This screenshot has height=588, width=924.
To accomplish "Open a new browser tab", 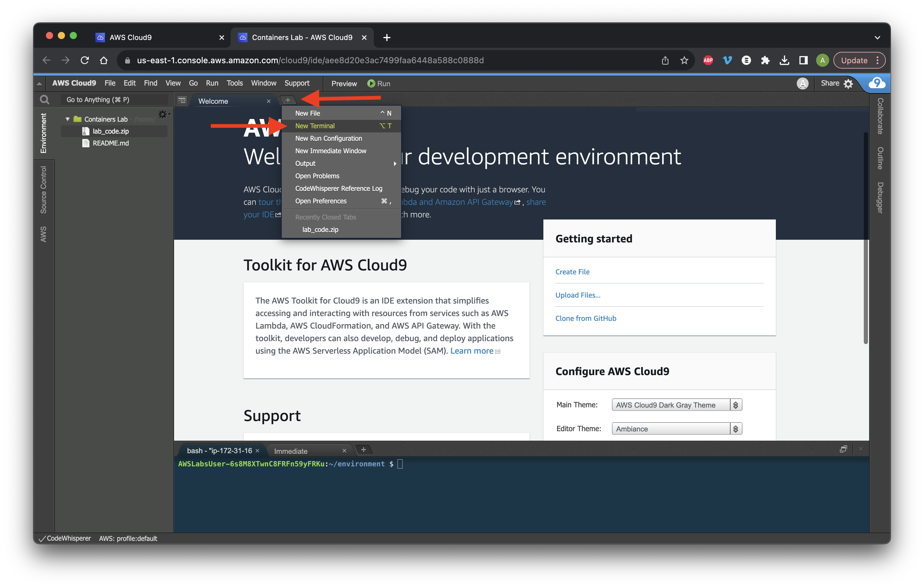I will [387, 38].
